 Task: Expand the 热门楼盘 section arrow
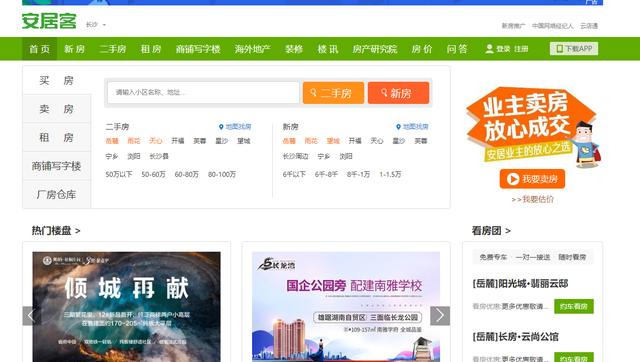pos(78,231)
